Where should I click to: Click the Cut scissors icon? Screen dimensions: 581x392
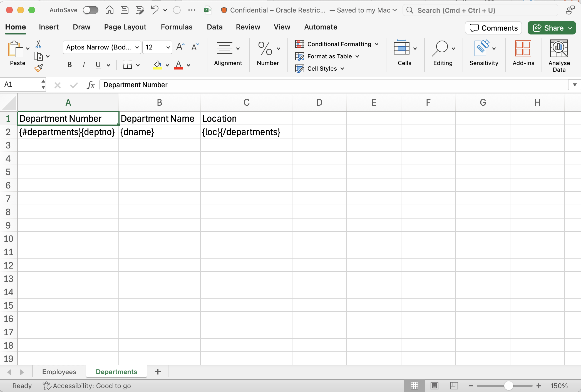tap(38, 44)
